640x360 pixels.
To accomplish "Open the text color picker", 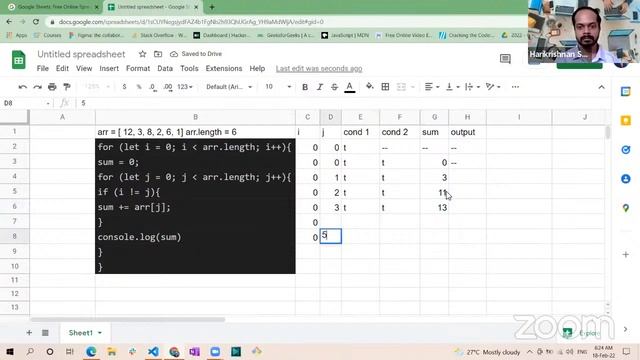I will (x=349, y=87).
